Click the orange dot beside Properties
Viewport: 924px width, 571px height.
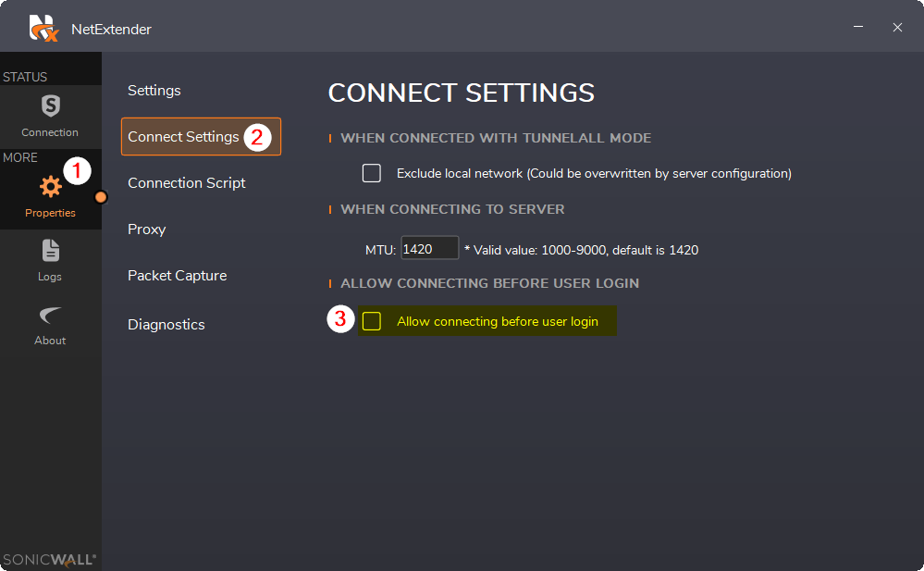pos(101,197)
